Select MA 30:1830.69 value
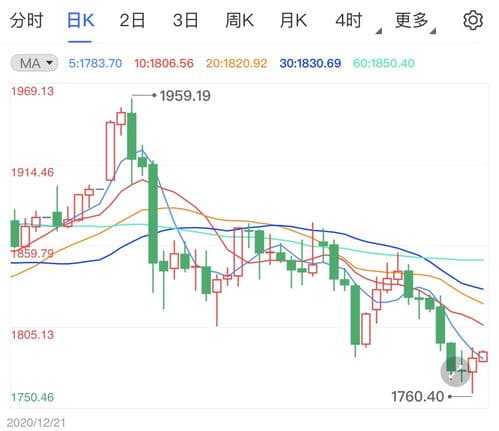The height and width of the screenshot is (431, 499). click(x=310, y=63)
